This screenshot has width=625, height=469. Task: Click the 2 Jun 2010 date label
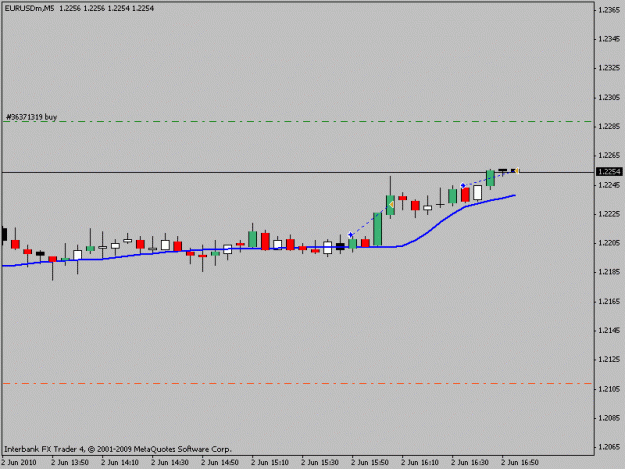click(19, 463)
